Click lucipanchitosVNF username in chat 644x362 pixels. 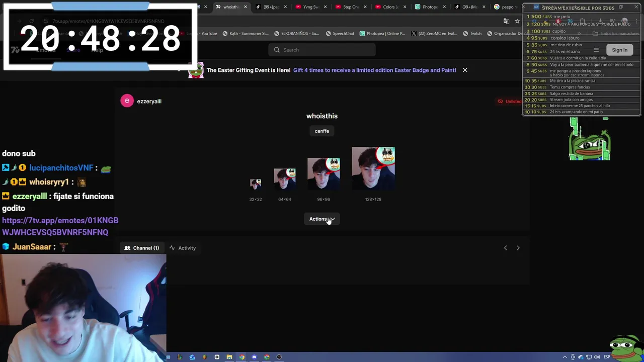click(x=61, y=168)
